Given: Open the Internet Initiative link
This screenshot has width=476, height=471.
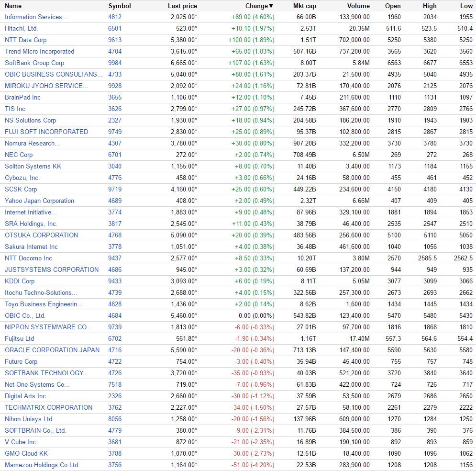Looking at the screenshot, I should [x=31, y=212].
